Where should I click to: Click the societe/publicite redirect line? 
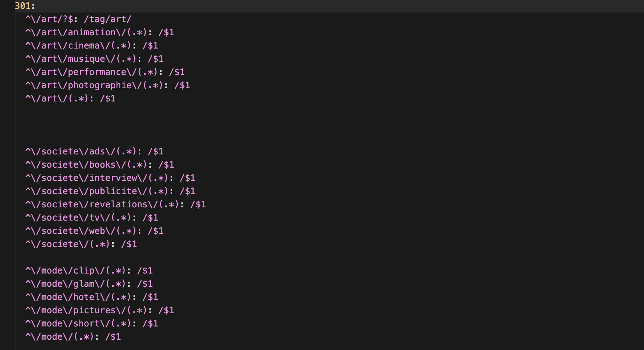pyautogui.click(x=110, y=191)
